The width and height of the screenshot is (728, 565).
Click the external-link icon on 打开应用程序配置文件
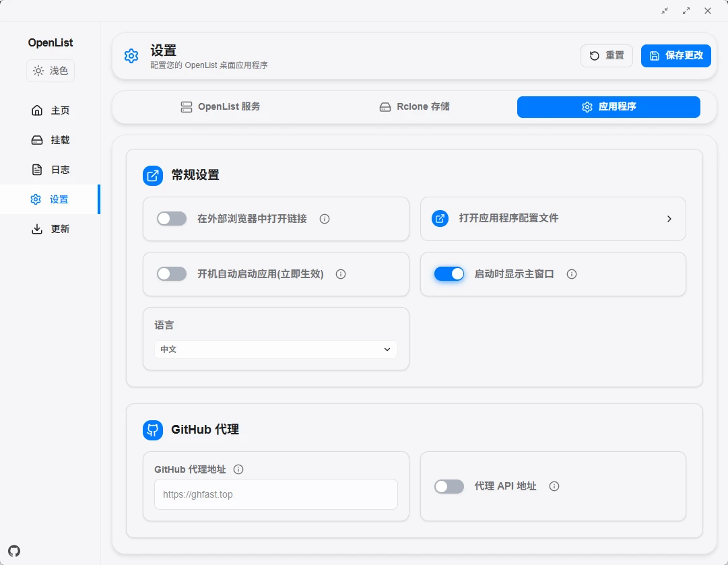[x=440, y=218]
